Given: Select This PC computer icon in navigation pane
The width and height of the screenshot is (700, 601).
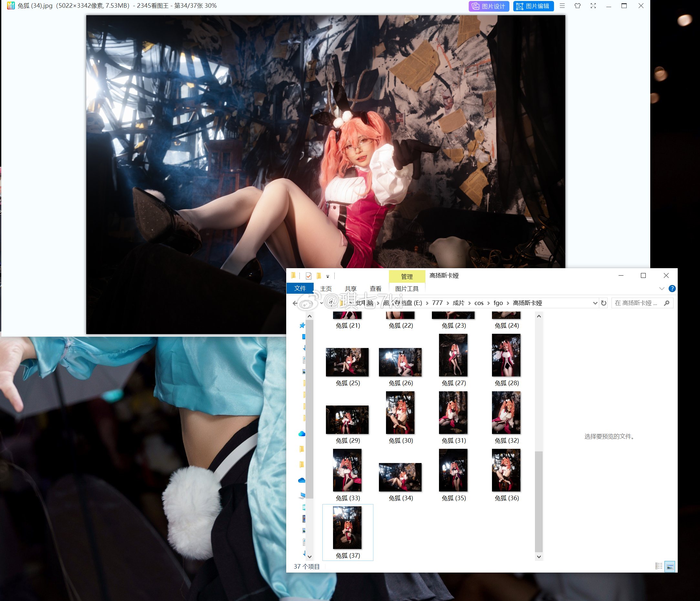Looking at the screenshot, I should click(302, 496).
